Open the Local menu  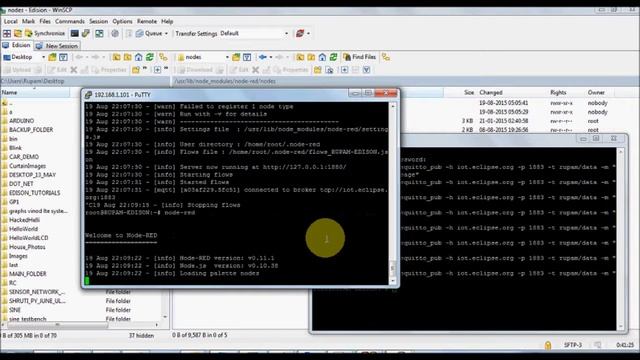[x=11, y=21]
